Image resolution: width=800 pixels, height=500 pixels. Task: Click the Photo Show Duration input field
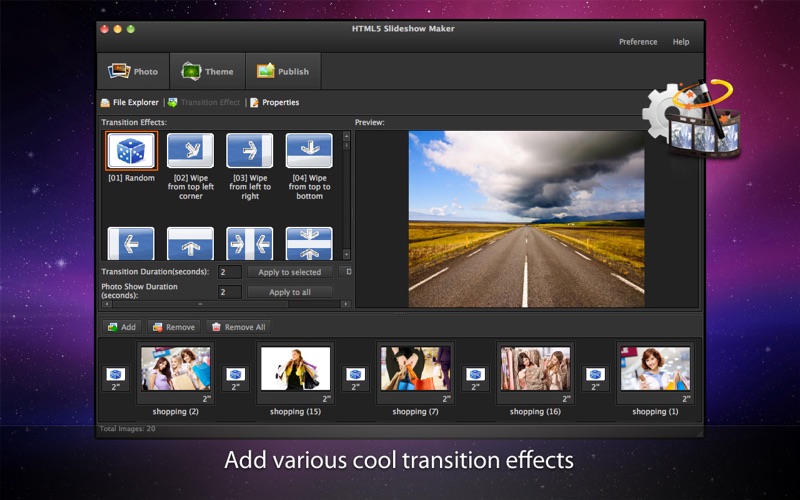coord(230,292)
